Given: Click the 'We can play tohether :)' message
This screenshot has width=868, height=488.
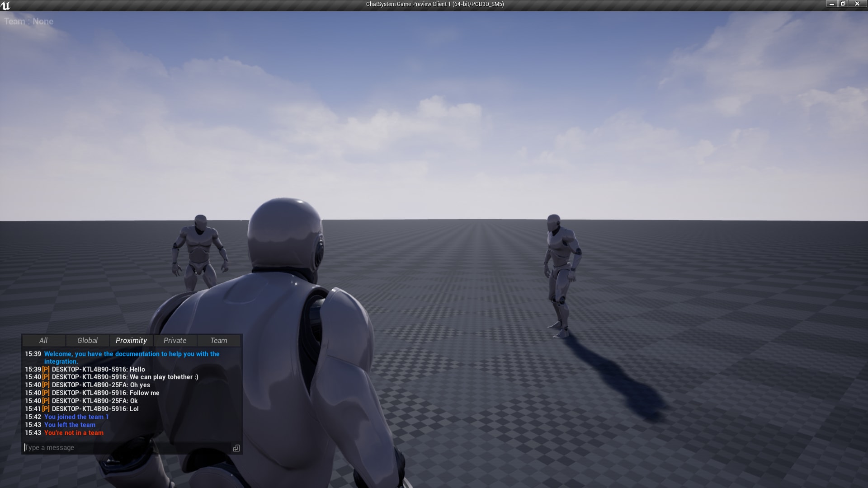Looking at the screenshot, I should click(x=164, y=377).
